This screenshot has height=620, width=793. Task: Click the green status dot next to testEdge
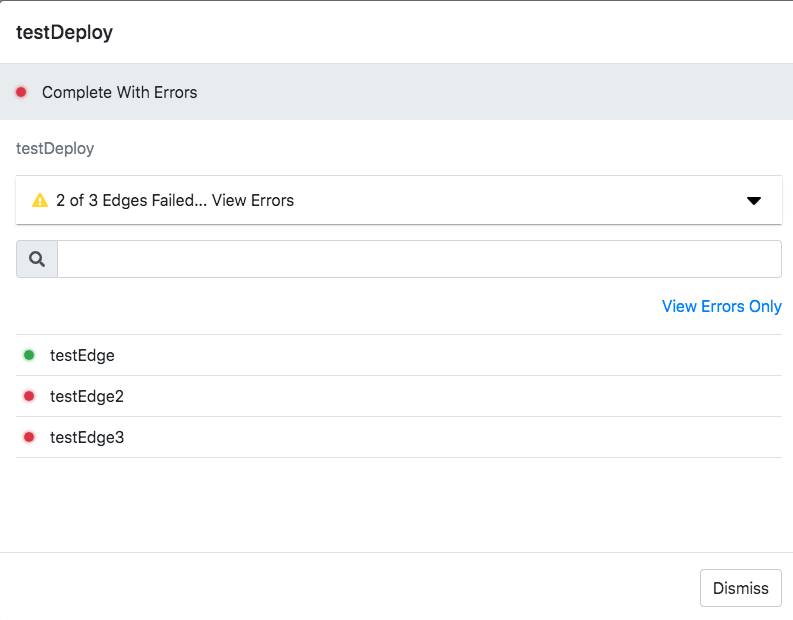point(29,355)
